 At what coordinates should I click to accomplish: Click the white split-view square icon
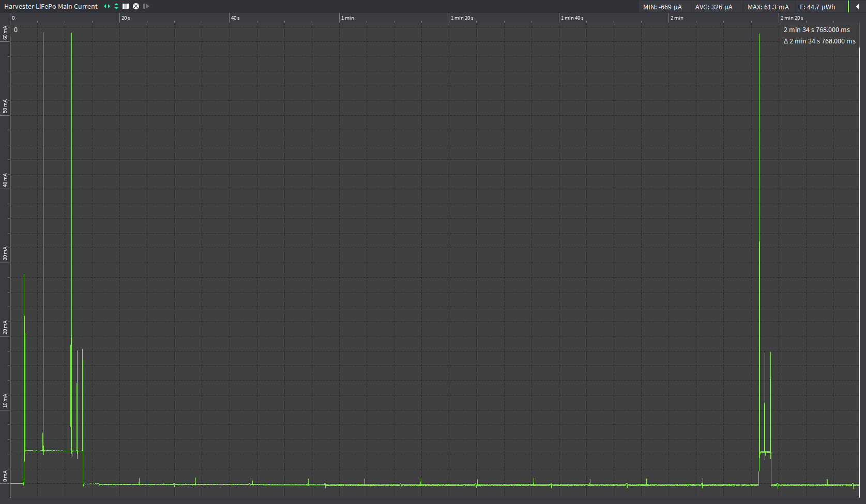126,6
